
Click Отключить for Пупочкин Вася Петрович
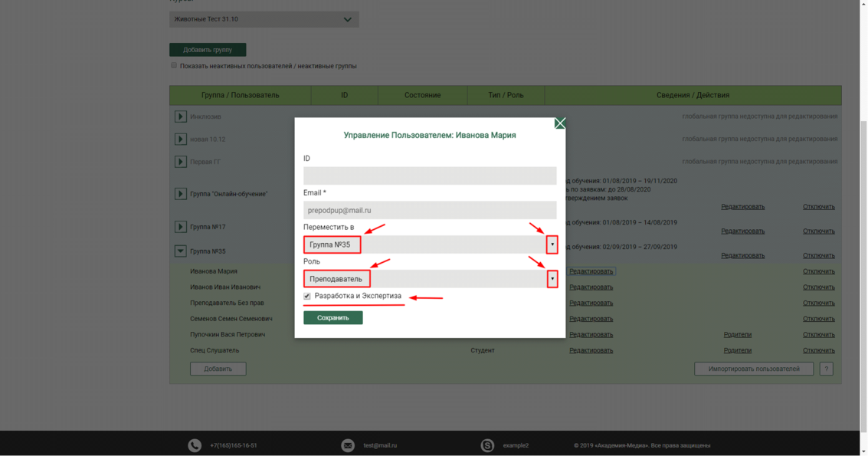coord(819,335)
